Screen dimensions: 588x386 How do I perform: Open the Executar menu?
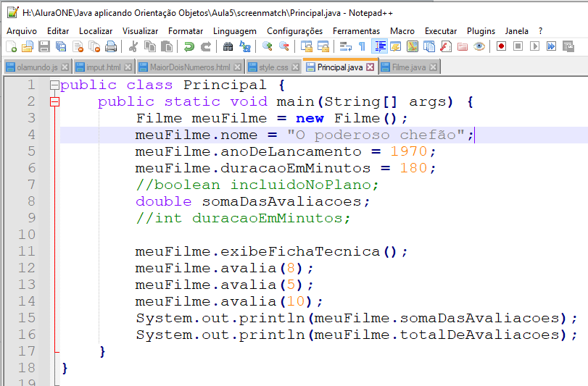coord(441,31)
